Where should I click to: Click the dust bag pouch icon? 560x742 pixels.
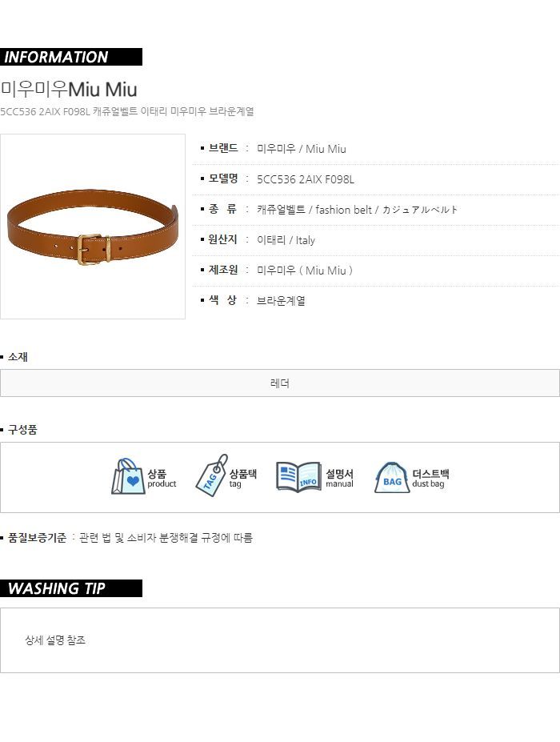[x=392, y=478]
